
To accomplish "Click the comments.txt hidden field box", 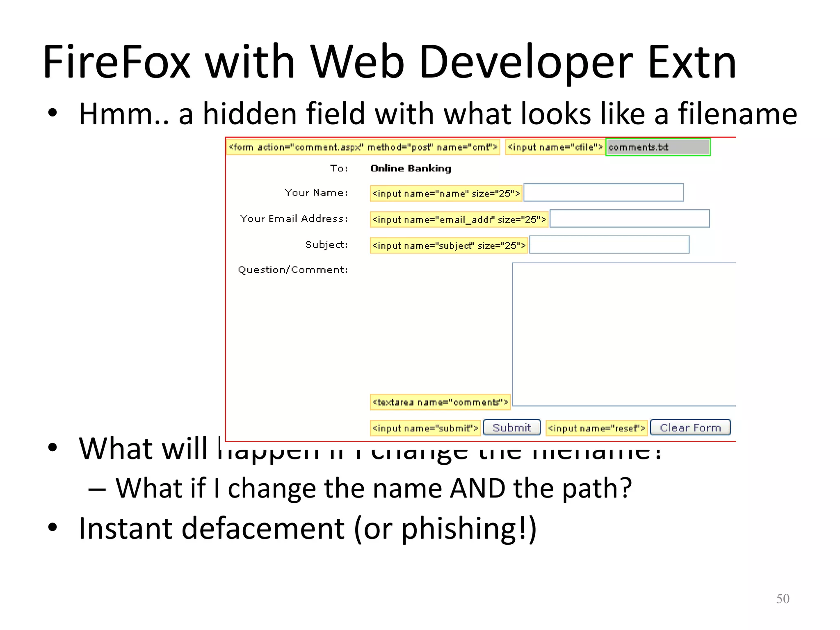I will coord(658,147).
